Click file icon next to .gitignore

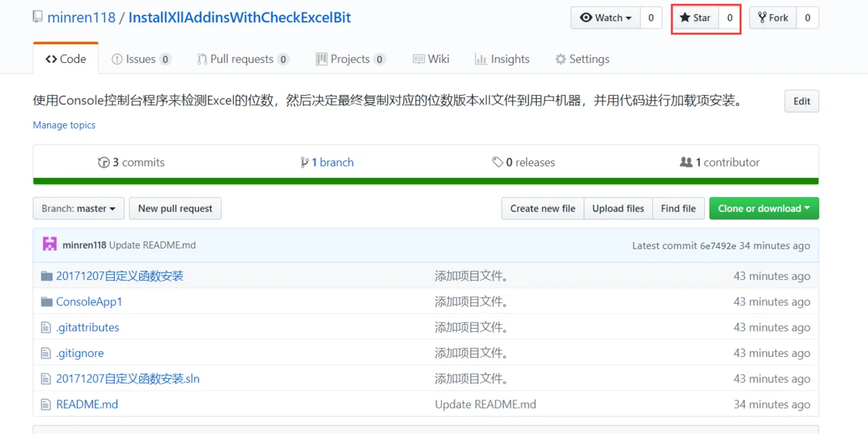(46, 353)
